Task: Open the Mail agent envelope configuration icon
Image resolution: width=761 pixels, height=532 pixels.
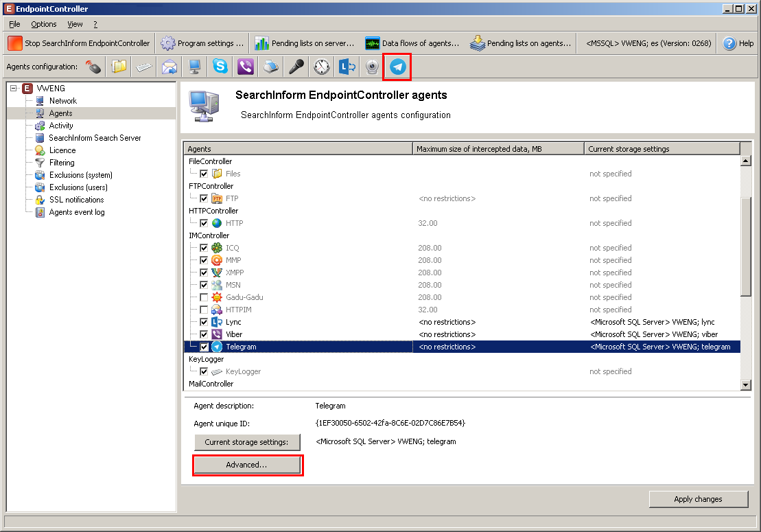Action: (x=169, y=67)
